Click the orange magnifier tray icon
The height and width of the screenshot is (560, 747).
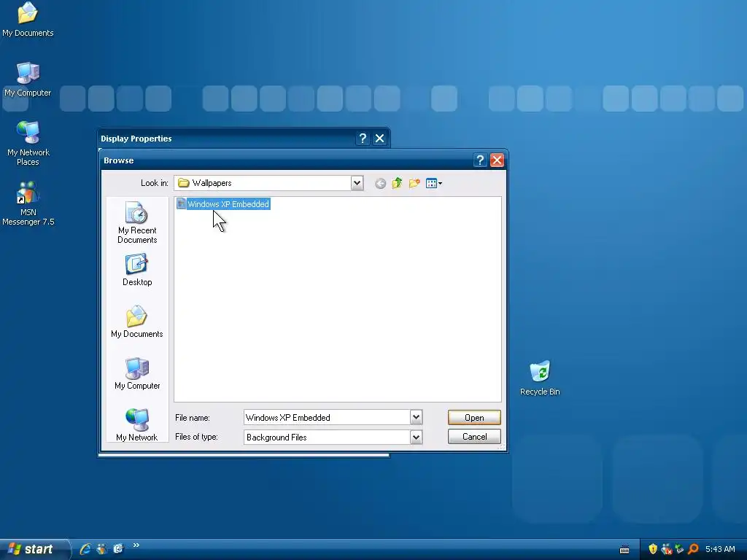693,549
